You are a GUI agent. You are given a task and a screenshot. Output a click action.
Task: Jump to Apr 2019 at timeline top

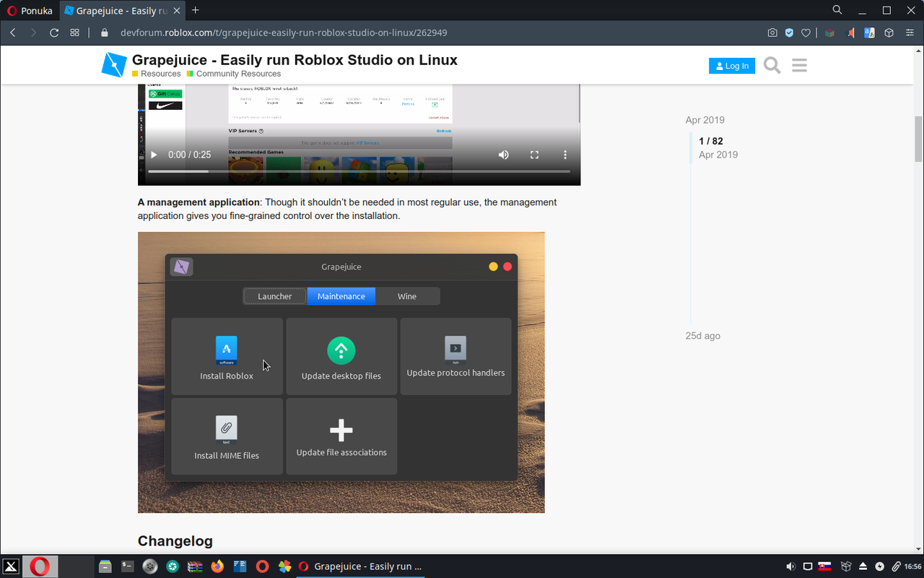[705, 120]
